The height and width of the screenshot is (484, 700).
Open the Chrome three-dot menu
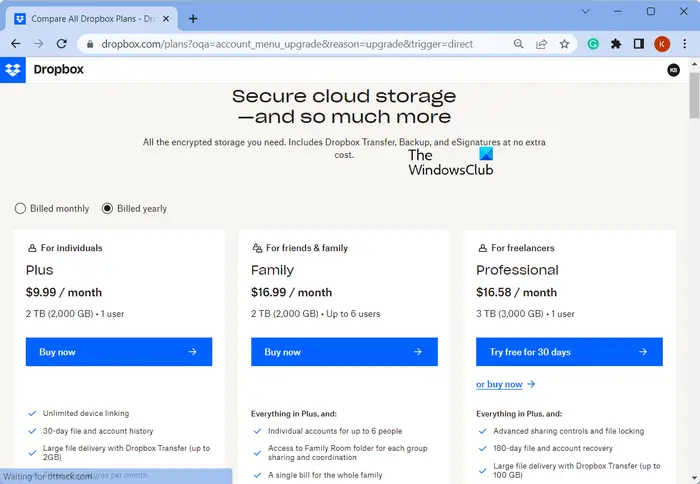click(685, 44)
